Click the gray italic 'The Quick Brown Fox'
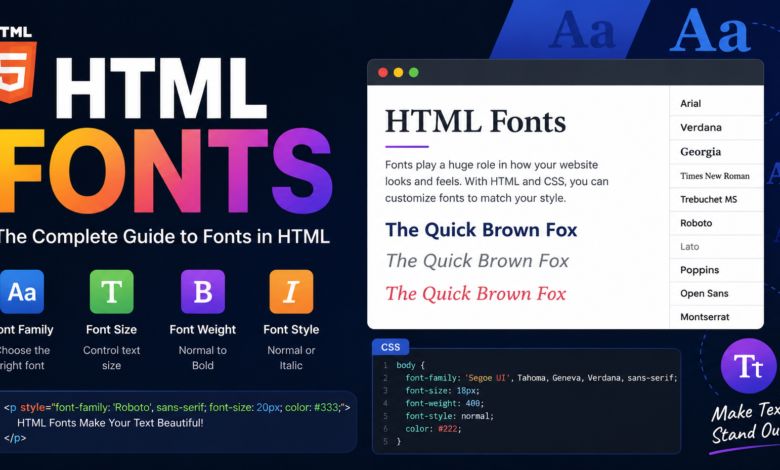780x470 pixels. pos(477,261)
